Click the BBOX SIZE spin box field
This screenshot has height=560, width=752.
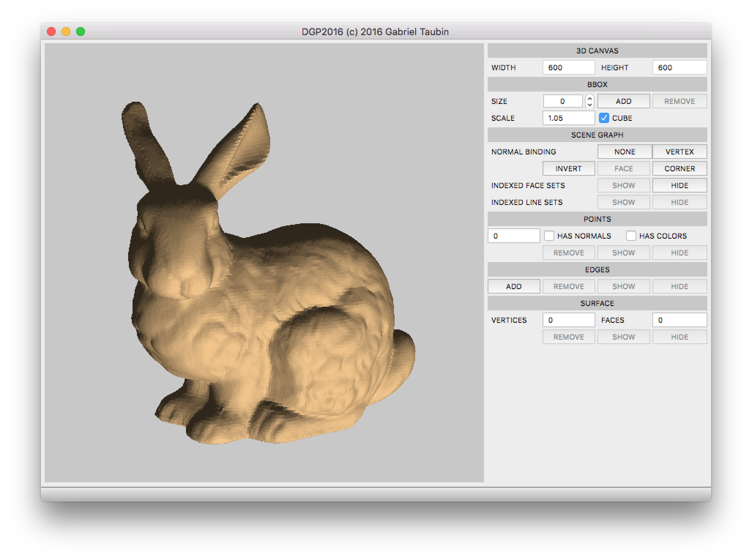[x=563, y=101]
